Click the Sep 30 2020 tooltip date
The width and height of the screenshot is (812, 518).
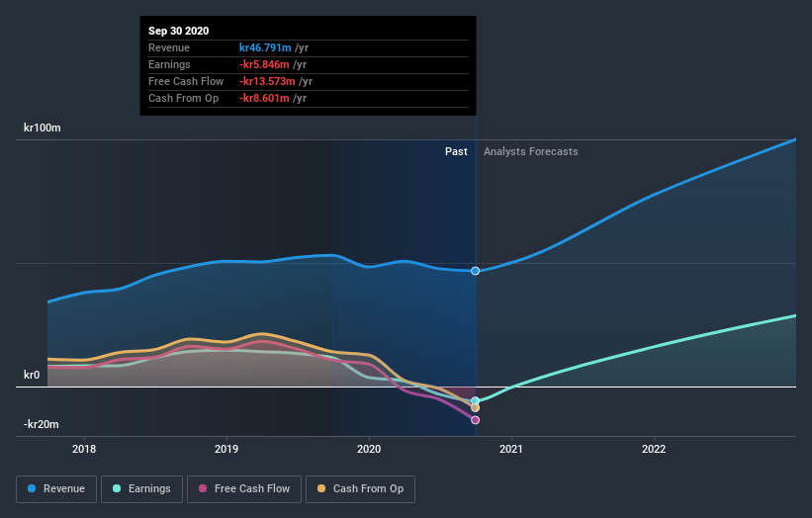tap(179, 31)
